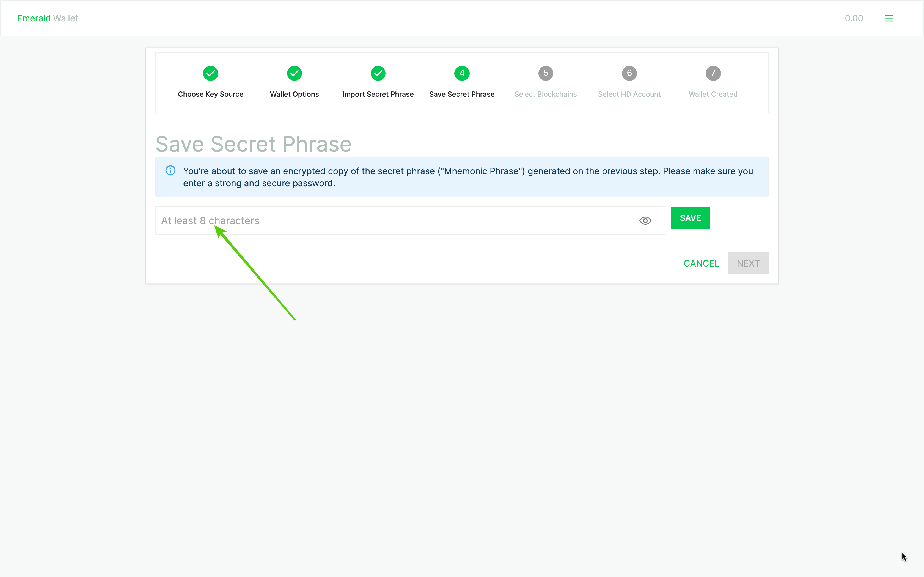Screen dimensions: 924x577
Task: Click the CANCEL button
Action: [701, 263]
